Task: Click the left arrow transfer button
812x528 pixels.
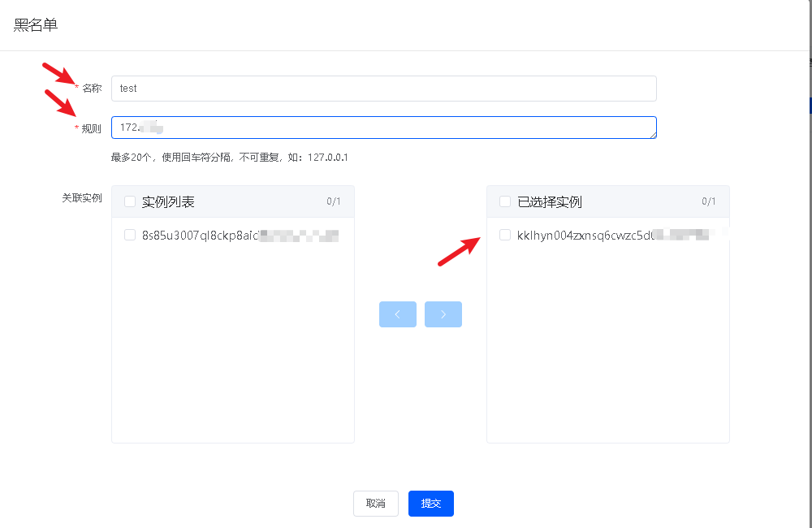Action: pos(397,314)
